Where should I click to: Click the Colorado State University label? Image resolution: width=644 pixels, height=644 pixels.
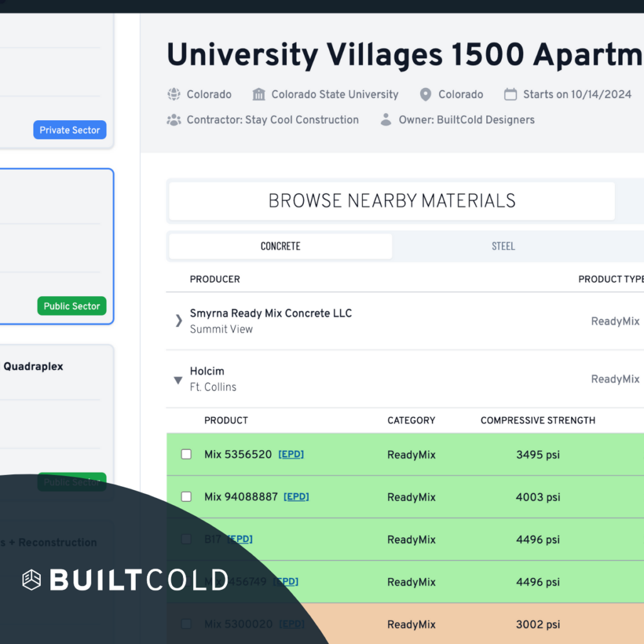click(335, 94)
